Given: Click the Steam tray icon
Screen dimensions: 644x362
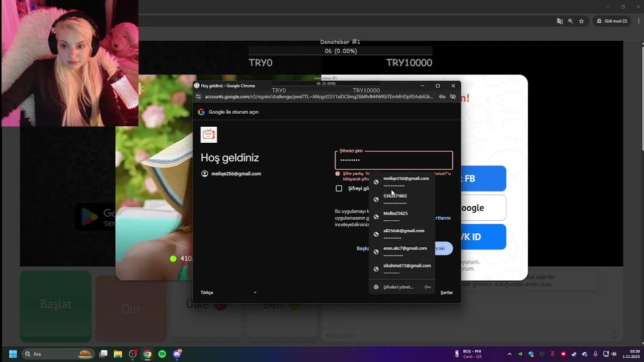Looking at the screenshot, I should [574, 354].
